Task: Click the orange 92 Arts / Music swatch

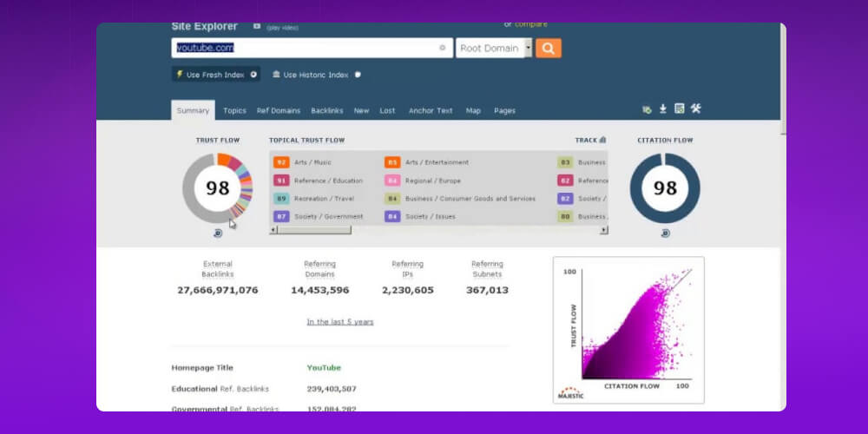Action: (x=281, y=162)
